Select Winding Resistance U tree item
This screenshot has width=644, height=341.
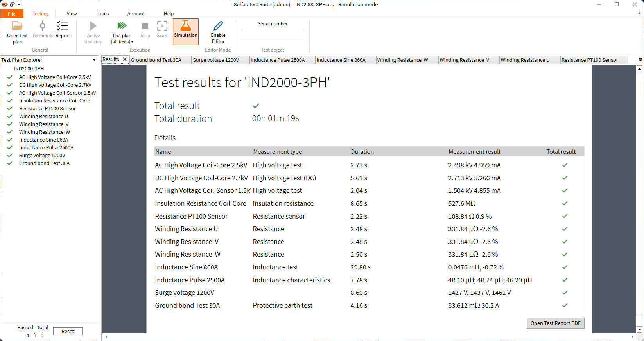point(43,116)
